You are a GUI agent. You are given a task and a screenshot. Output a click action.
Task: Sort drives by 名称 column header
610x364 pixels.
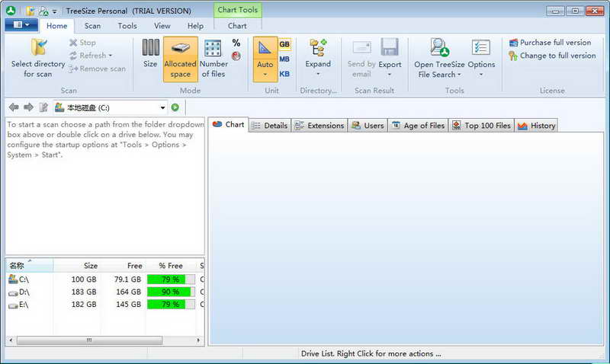pyautogui.click(x=30, y=266)
